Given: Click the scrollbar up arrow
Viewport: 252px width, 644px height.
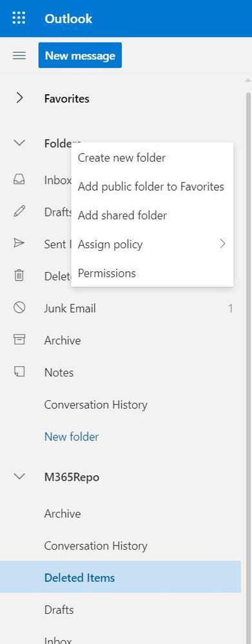Looking at the screenshot, I should coord(247,80).
